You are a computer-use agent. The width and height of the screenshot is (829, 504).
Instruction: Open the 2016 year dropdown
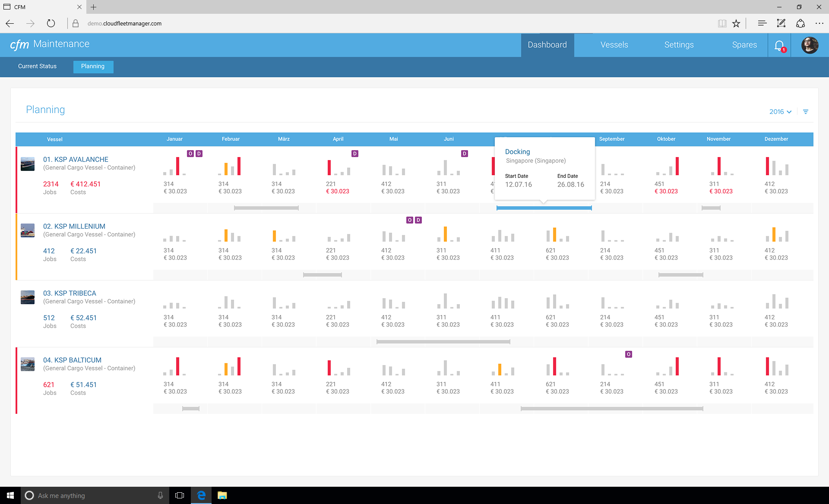click(780, 112)
